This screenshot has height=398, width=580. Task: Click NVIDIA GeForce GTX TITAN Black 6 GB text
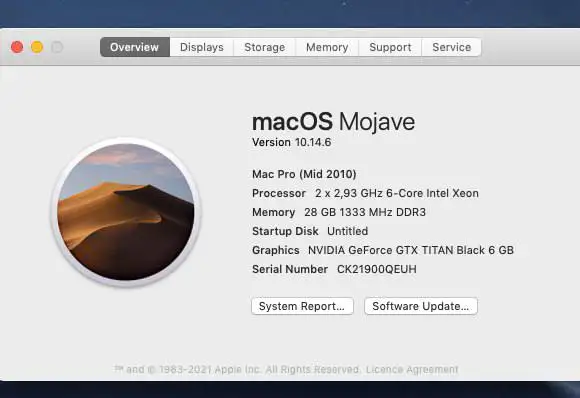pyautogui.click(x=411, y=250)
